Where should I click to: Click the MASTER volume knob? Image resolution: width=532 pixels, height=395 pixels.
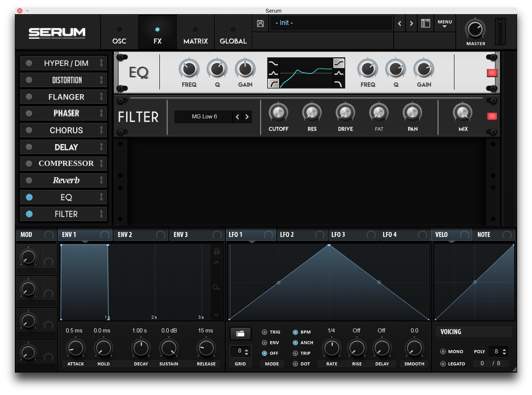coord(475,29)
